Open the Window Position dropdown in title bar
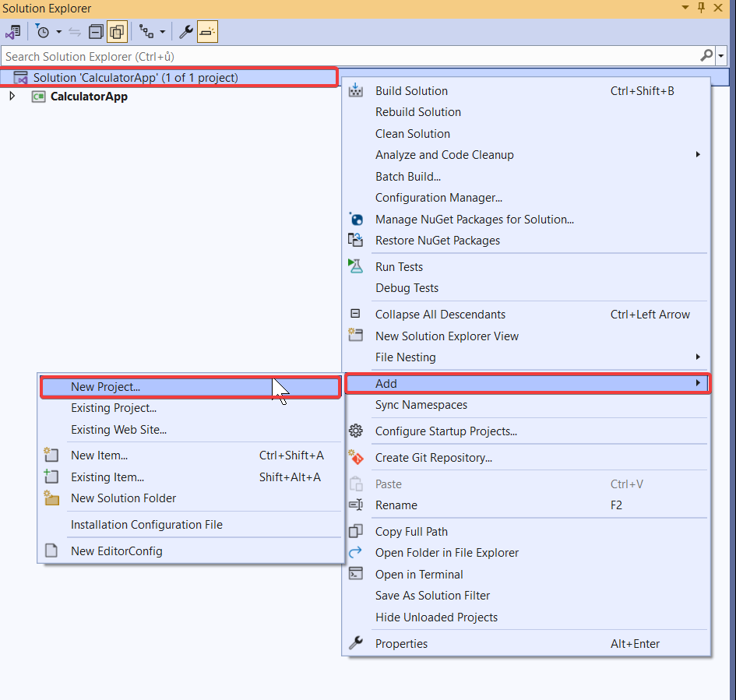Screen dimensions: 736x700 coord(685,8)
